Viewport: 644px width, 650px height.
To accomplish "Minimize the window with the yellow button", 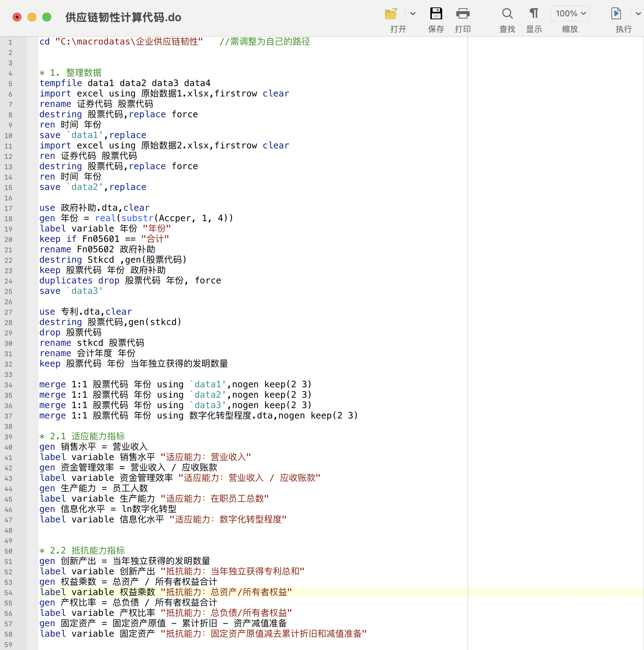I will [32, 17].
